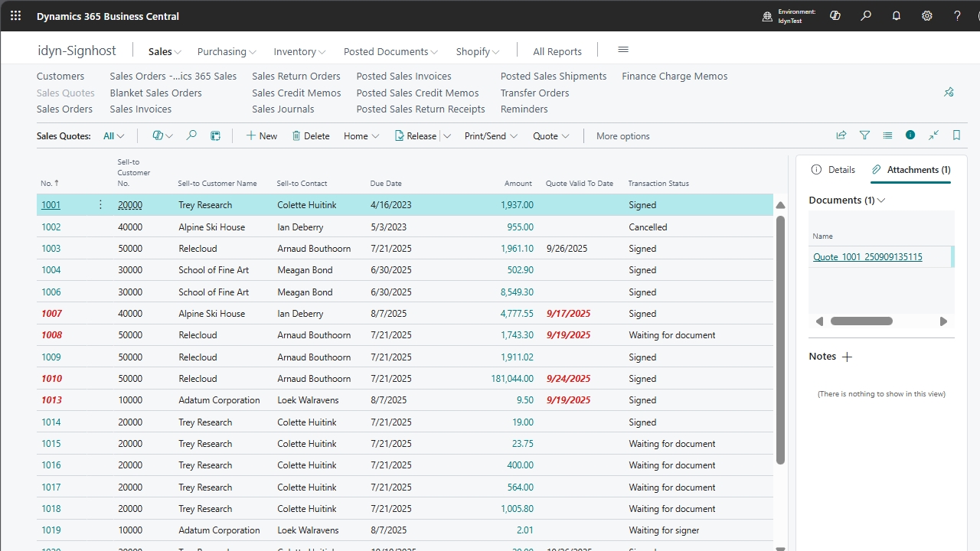This screenshot has width=980, height=551.
Task: Open the Quote_1001_250909135115 attachment link
Action: 867,257
